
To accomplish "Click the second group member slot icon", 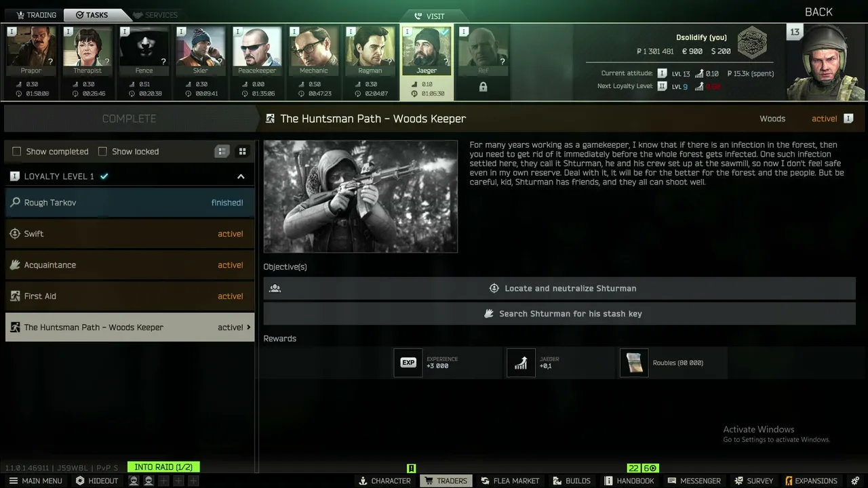I will [149, 481].
